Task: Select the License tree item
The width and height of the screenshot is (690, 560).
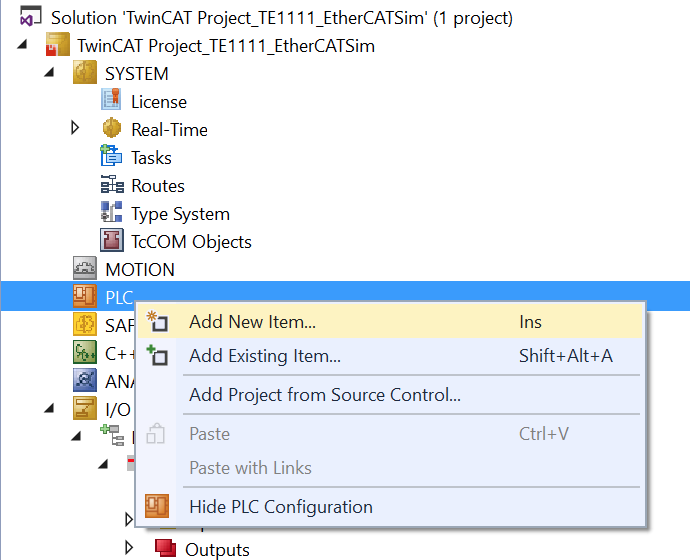Action: tap(159, 102)
